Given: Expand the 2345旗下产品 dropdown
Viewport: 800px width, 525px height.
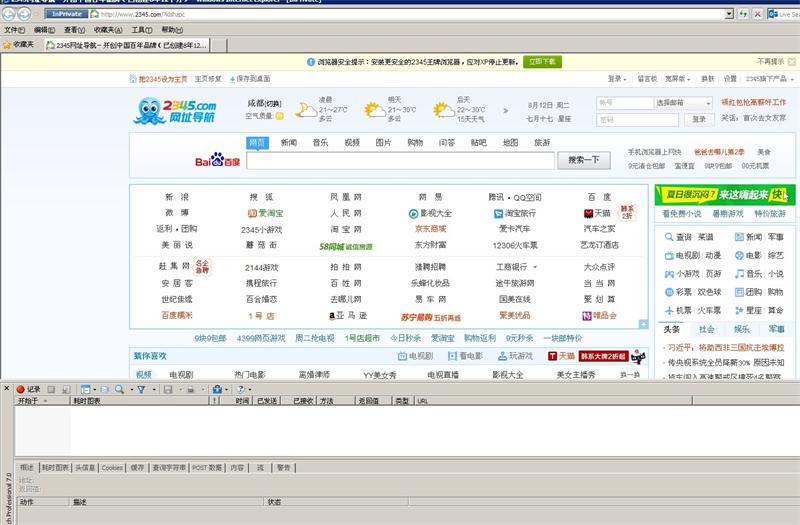Looking at the screenshot, I should pos(769,79).
